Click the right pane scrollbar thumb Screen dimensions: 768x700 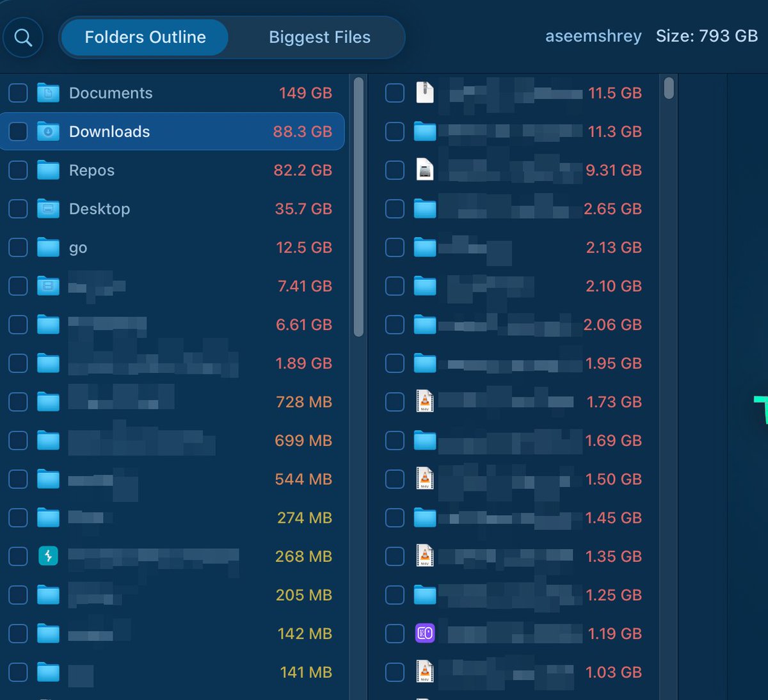coord(669,88)
